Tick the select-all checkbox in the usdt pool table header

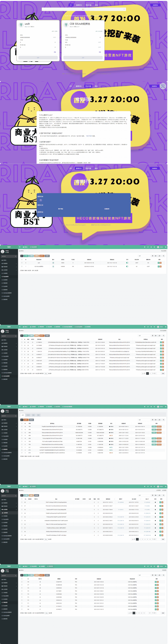[x=22, y=259]
